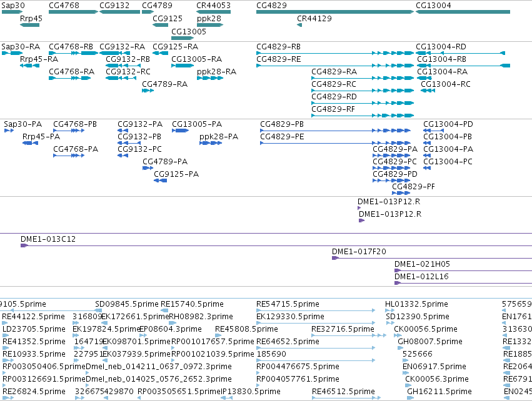The height and width of the screenshot is (401, 532).
Task: Click the CG13005 gene label
Action: (189, 31)
